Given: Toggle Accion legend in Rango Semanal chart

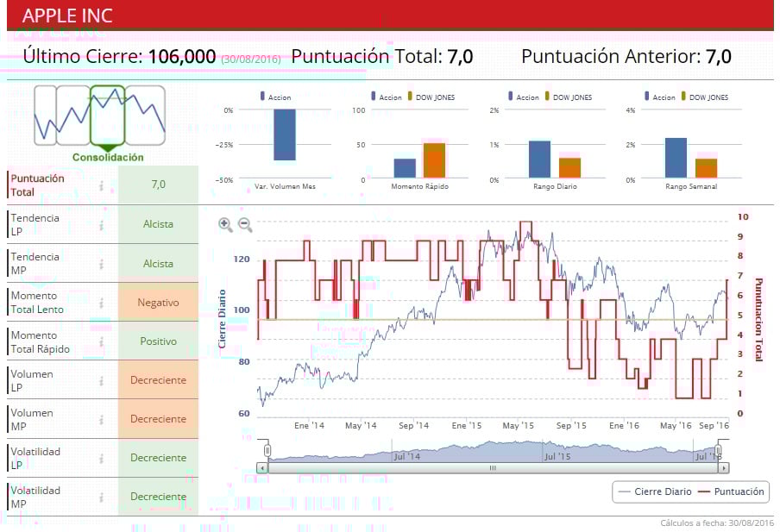Looking at the screenshot, I should pyautogui.click(x=659, y=97).
